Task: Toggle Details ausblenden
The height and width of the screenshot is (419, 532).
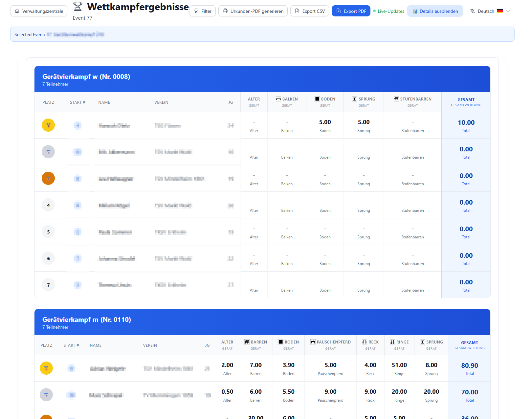Action: click(x=435, y=11)
